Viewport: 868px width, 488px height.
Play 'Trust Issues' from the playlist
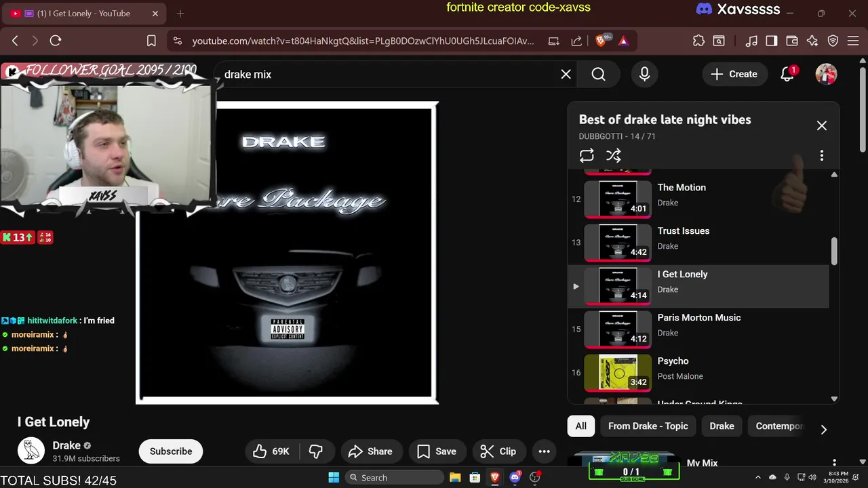click(x=698, y=243)
